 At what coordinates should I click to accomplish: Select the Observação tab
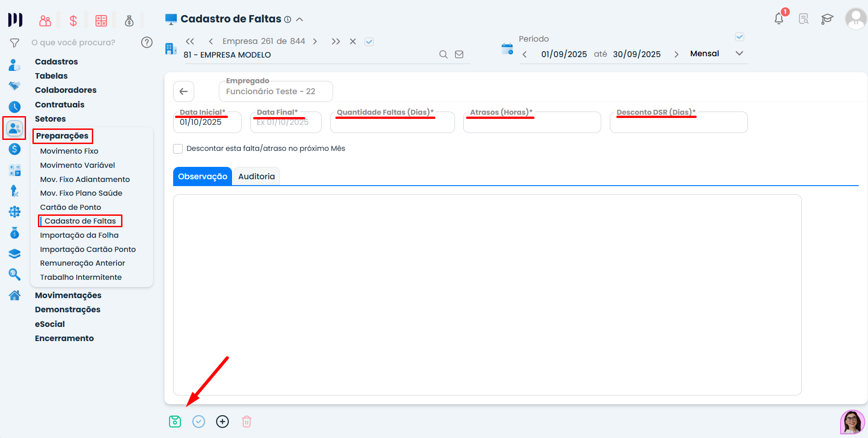[x=202, y=176]
